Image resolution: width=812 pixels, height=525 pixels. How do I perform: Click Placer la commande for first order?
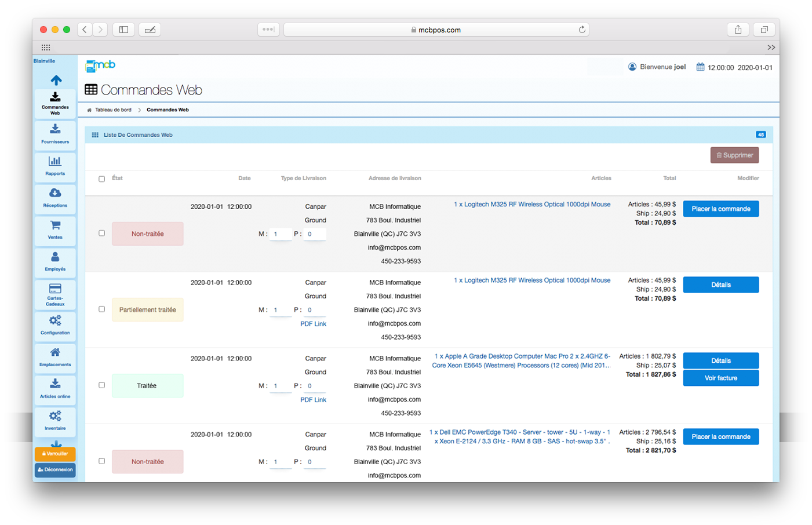click(721, 209)
